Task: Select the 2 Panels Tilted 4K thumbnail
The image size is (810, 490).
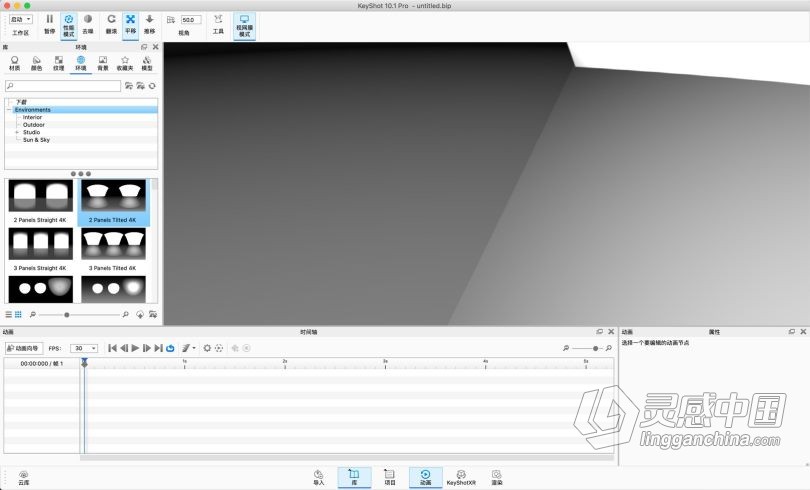Action: click(113, 196)
